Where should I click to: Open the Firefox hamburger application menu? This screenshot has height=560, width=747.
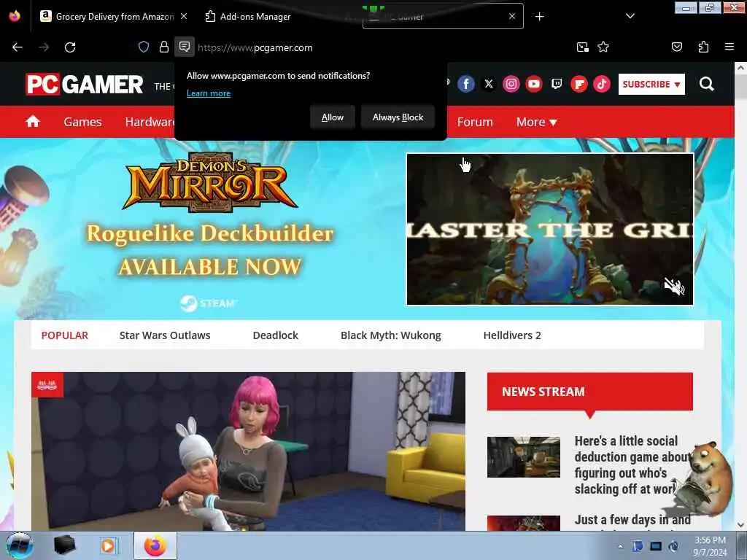pos(729,47)
